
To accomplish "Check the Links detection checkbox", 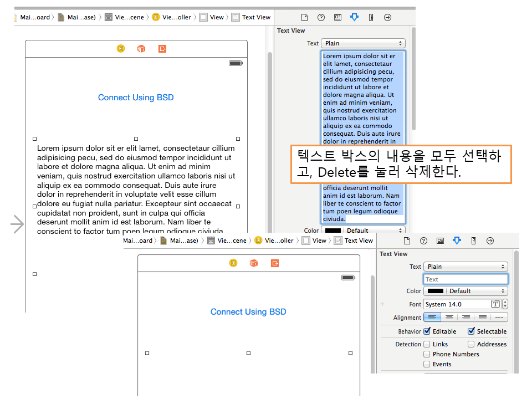I will tap(427, 344).
